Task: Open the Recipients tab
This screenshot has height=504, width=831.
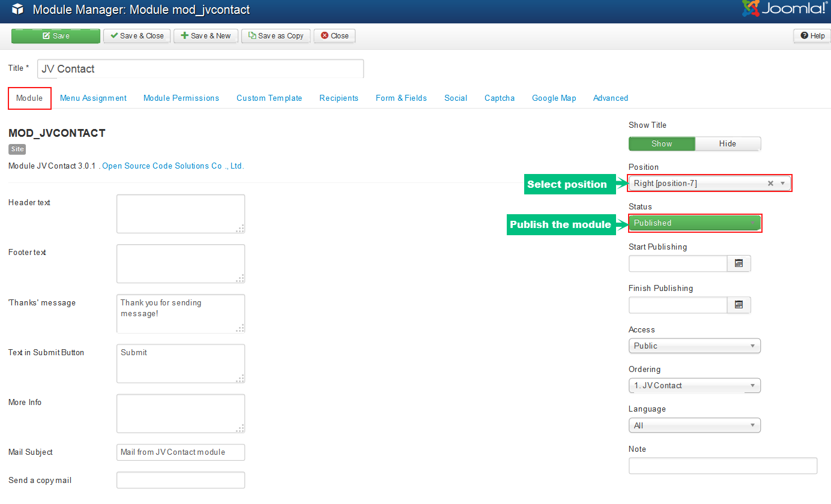Action: (339, 98)
